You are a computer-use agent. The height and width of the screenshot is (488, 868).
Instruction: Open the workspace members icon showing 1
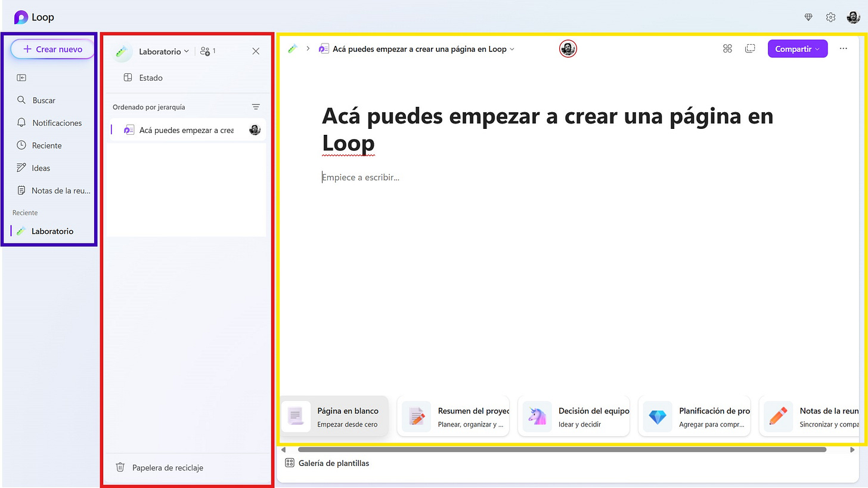point(207,51)
